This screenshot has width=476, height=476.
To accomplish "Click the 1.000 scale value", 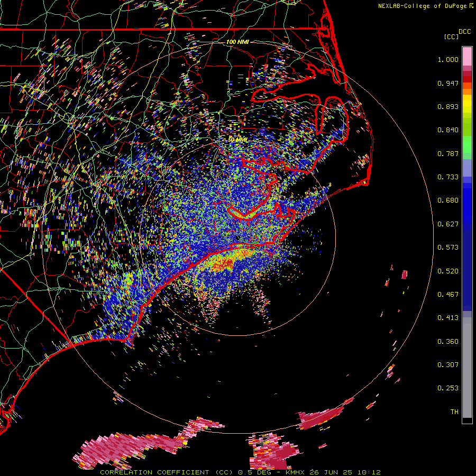I will pos(448,59).
